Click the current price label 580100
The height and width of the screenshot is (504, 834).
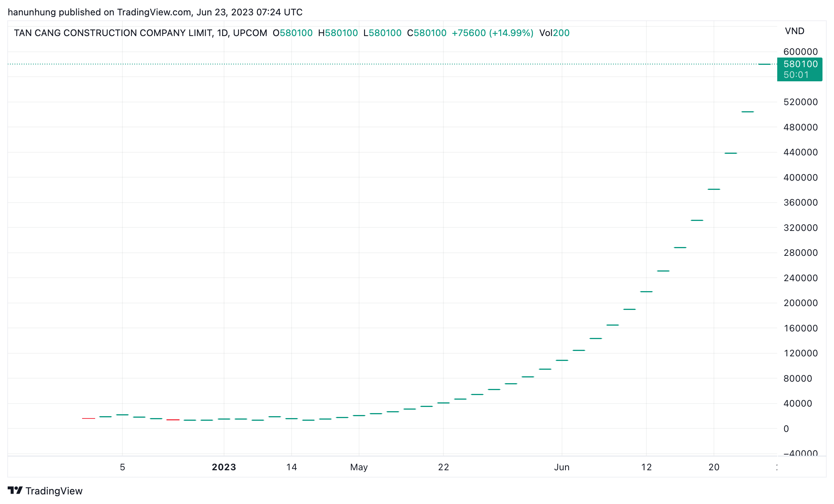pos(801,64)
